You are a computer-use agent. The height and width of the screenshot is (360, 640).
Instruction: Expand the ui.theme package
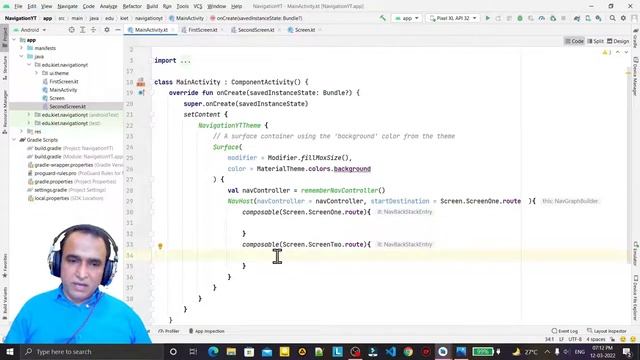coord(36,73)
